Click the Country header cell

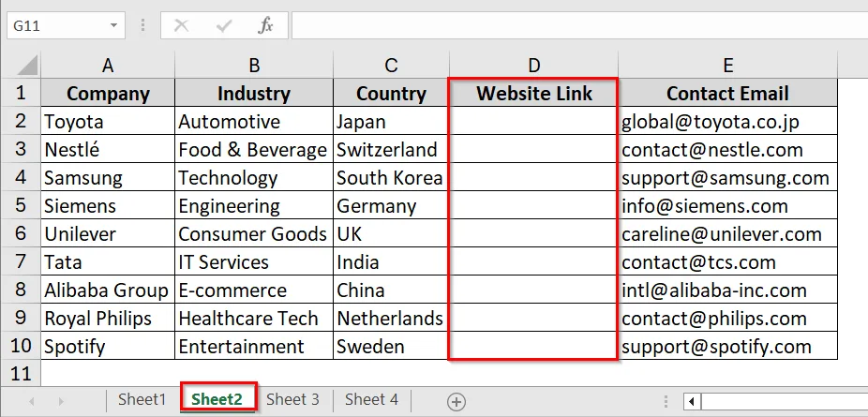tap(391, 93)
